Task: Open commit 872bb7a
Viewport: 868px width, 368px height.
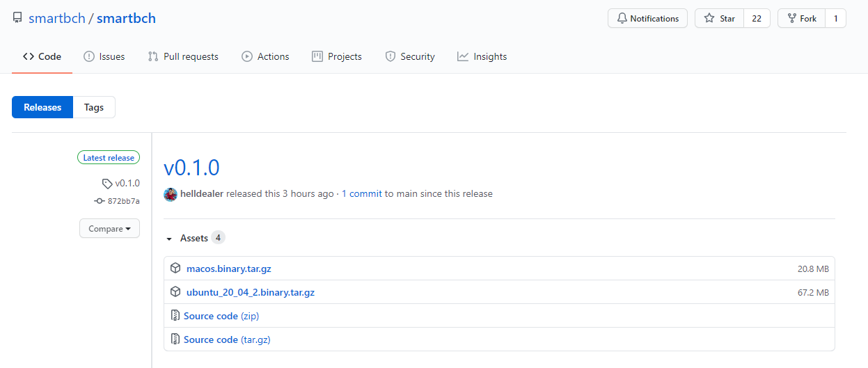Action: [x=117, y=201]
